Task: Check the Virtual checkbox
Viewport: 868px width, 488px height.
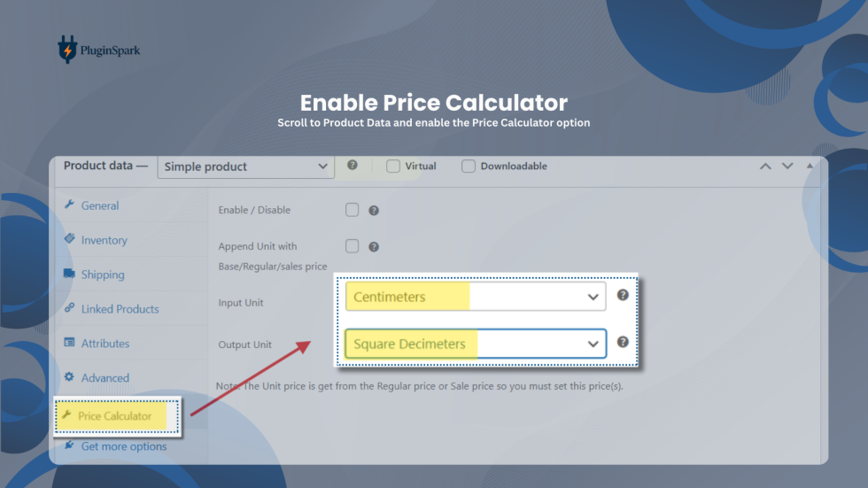Action: (393, 167)
